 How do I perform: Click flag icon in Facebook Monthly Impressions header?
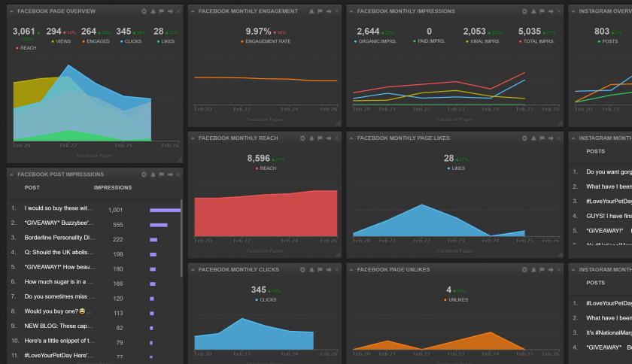(542, 11)
